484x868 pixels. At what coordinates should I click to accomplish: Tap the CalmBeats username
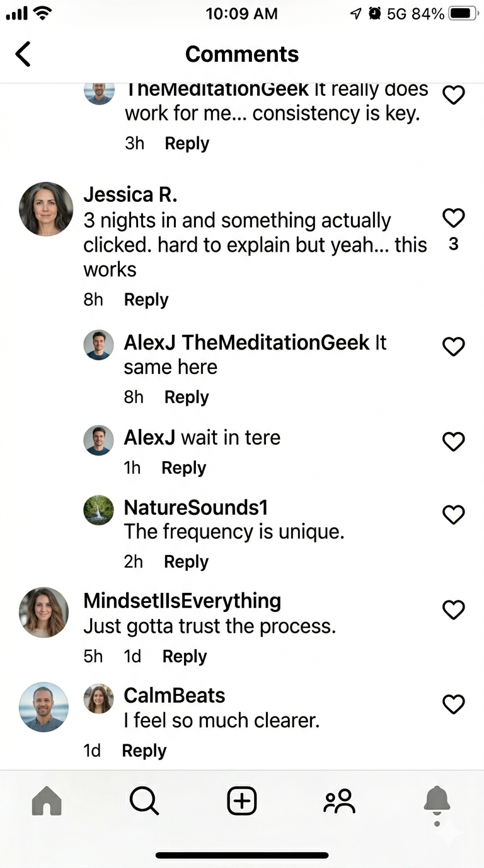click(x=175, y=695)
